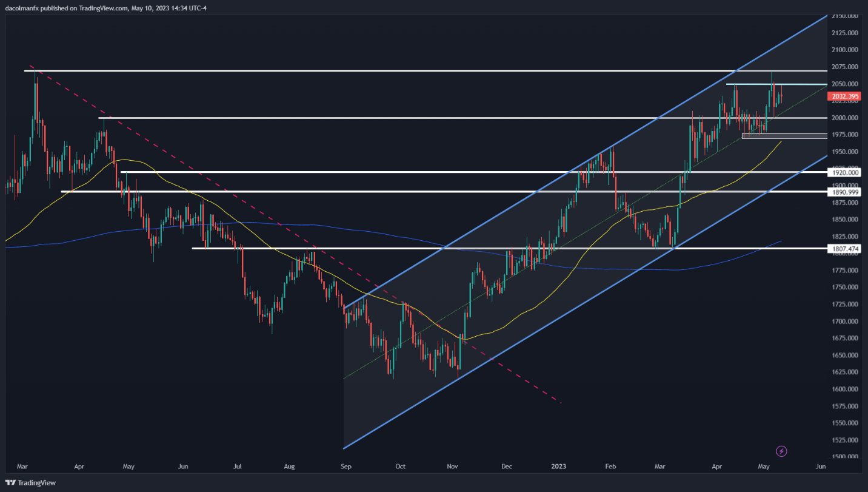Click the Dec label on time axis
Screen dimensions: 868x492
507,467
